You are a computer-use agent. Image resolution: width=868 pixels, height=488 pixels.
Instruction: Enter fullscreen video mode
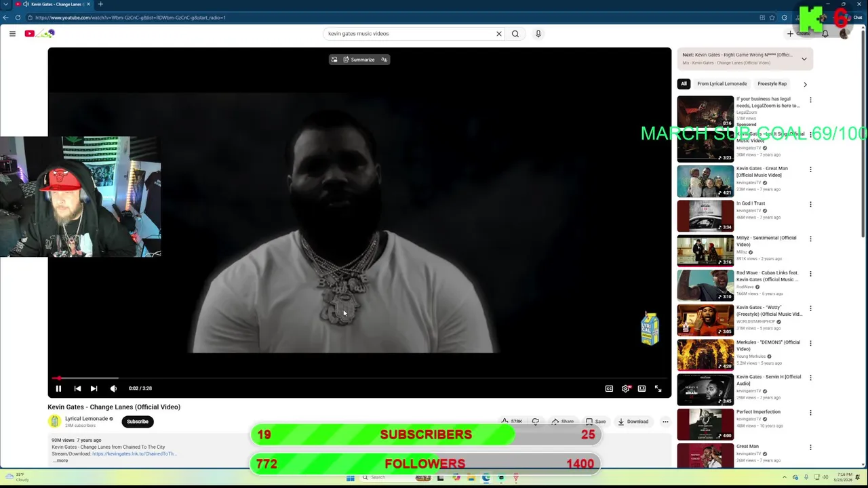click(x=658, y=388)
